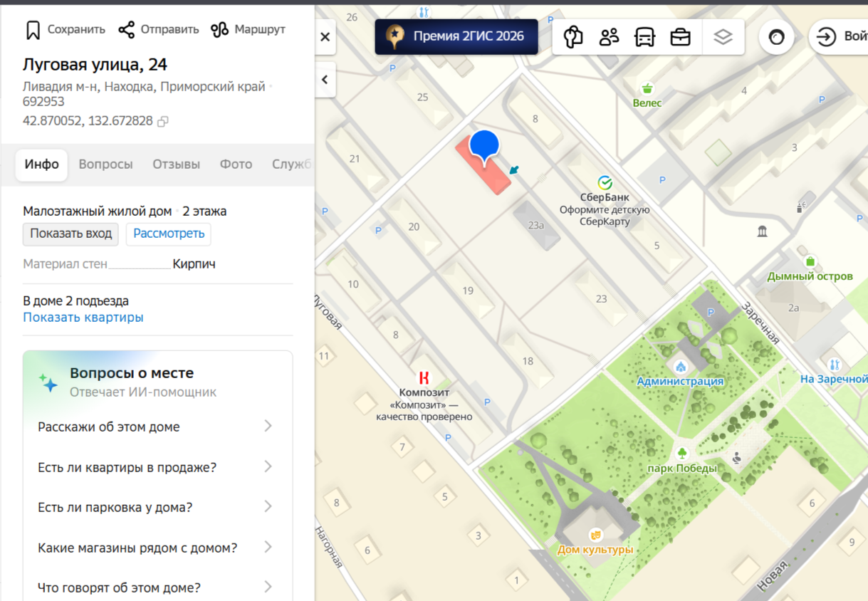Click the Маршрут label
The width and height of the screenshot is (868, 601).
pos(260,29)
